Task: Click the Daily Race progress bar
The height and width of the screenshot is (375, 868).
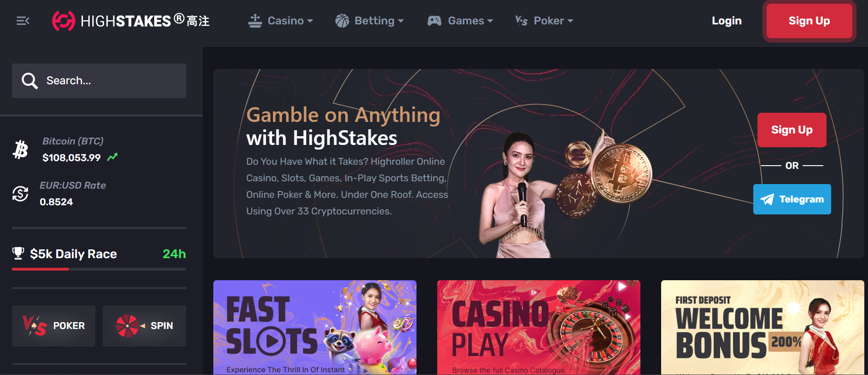Action: tap(99, 269)
